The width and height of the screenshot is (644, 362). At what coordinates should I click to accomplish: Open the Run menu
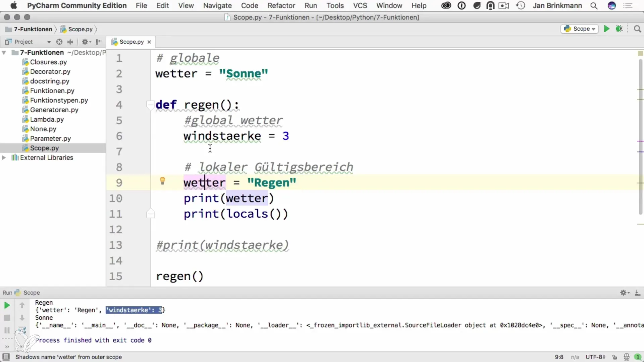311,6
